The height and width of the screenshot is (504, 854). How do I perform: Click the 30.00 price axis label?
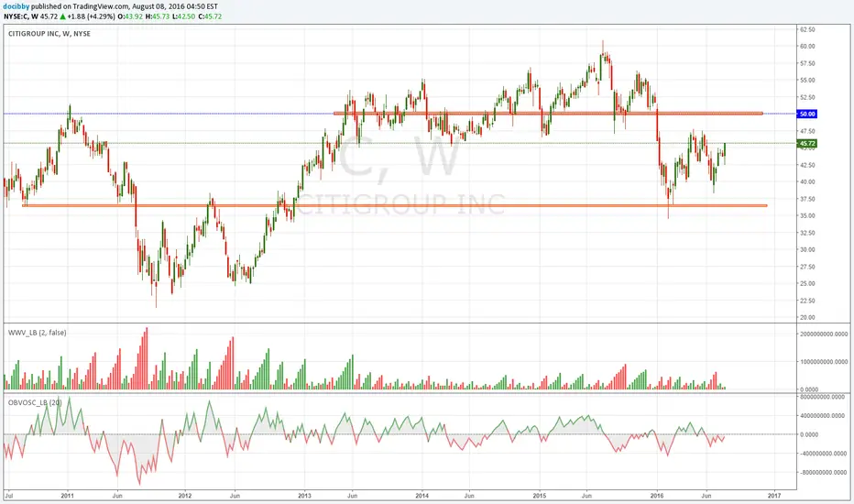click(x=807, y=249)
